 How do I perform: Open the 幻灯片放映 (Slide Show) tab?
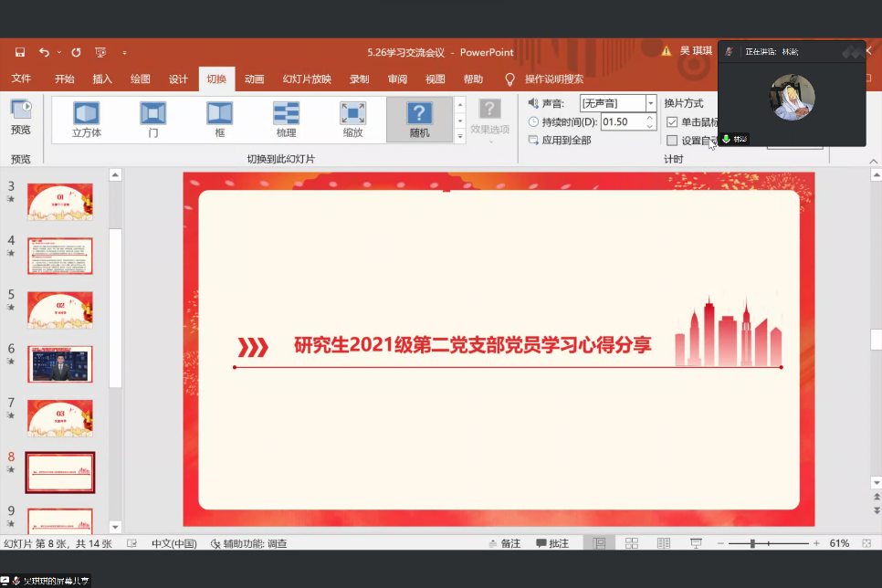[307, 79]
